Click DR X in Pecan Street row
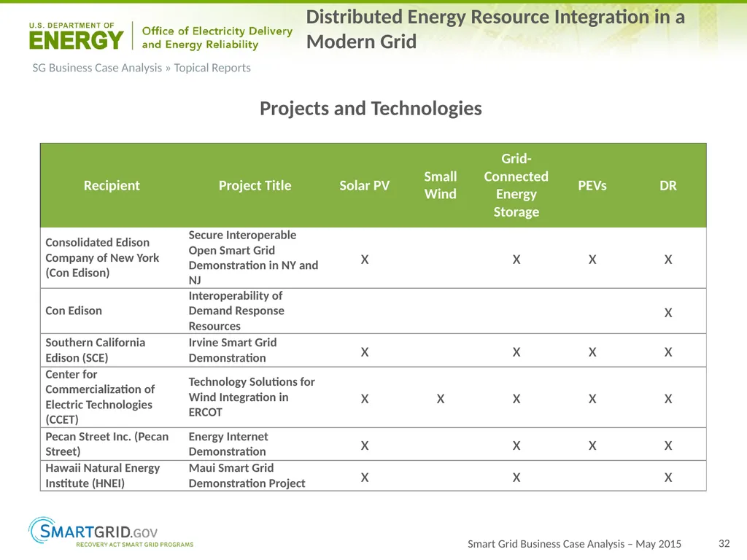 click(668, 446)
